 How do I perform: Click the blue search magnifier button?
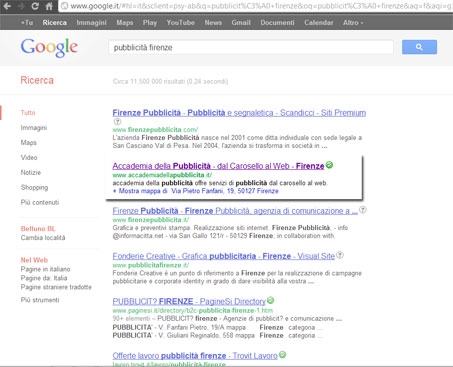[x=419, y=47]
